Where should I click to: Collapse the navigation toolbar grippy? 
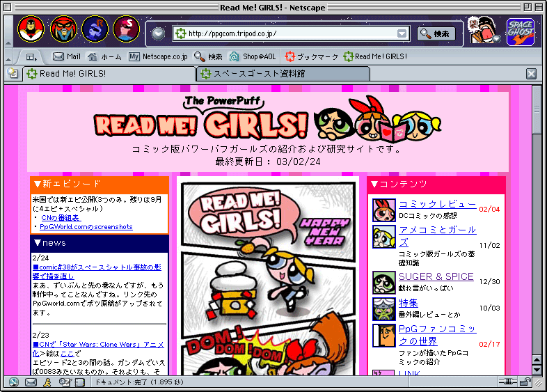tap(8, 32)
